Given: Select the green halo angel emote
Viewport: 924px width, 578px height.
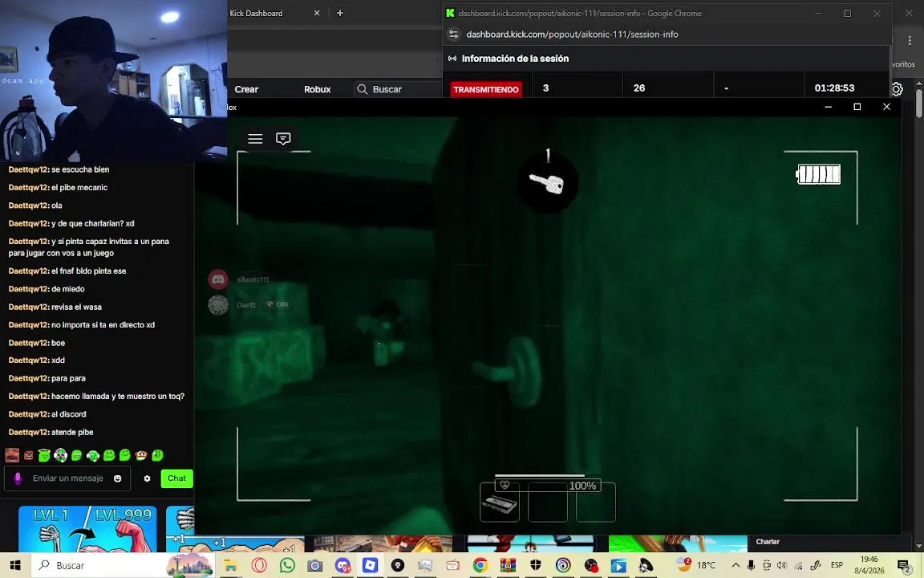Looking at the screenshot, I should 44,455.
